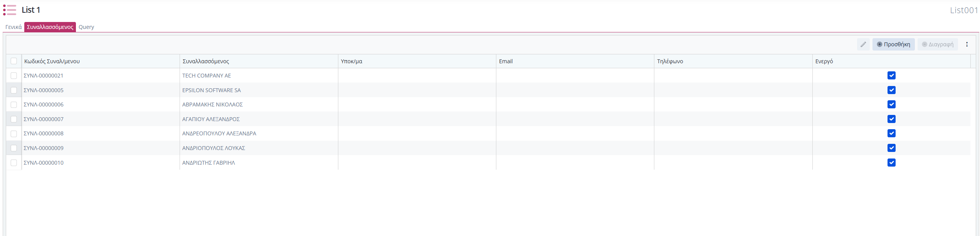Check the row selector for ΣΥΝΛ-00000006

click(x=14, y=105)
